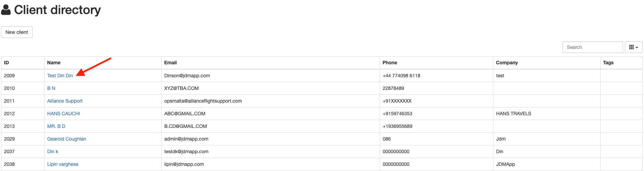
Task: Click the Company column header
Action: coord(507,63)
